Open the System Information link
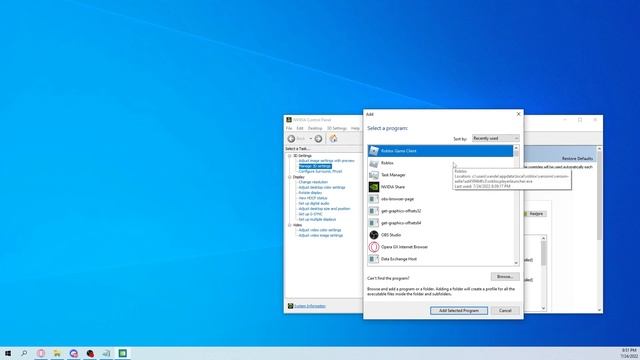 tap(310, 306)
